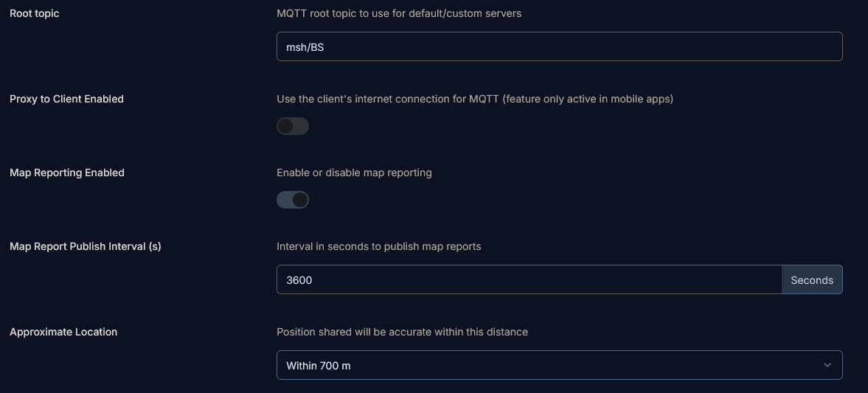Focus the Map Report Publish Interval field
This screenshot has width=868, height=393.
click(529, 280)
